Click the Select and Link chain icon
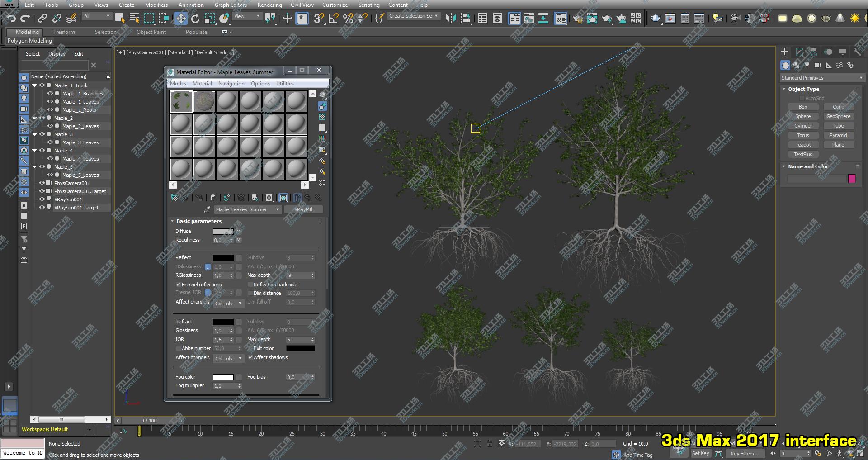The height and width of the screenshot is (460, 868). tap(42, 18)
